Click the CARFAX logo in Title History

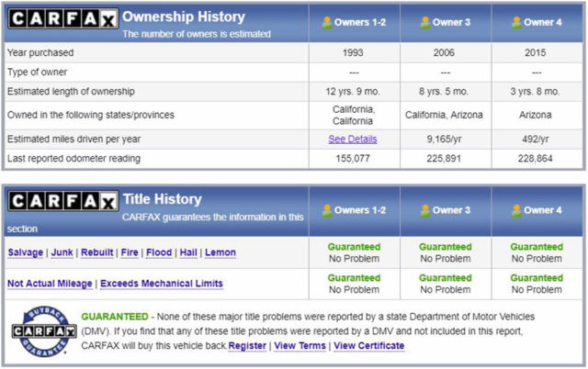63,201
